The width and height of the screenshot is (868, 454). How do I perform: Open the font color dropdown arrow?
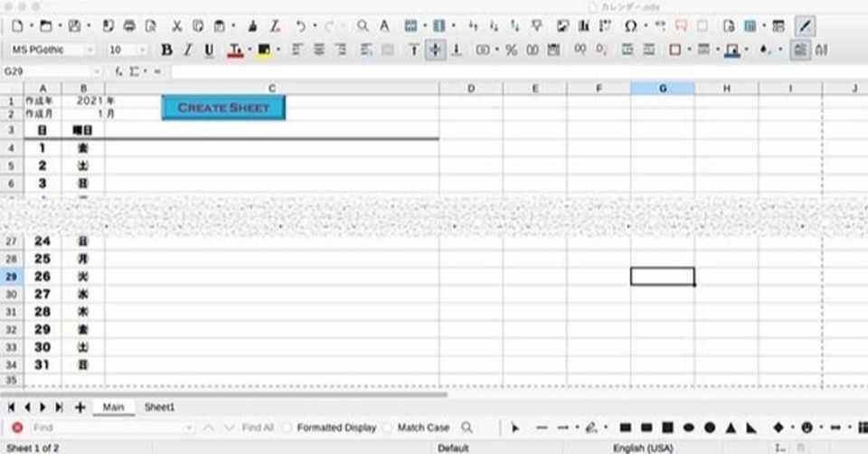(x=250, y=50)
